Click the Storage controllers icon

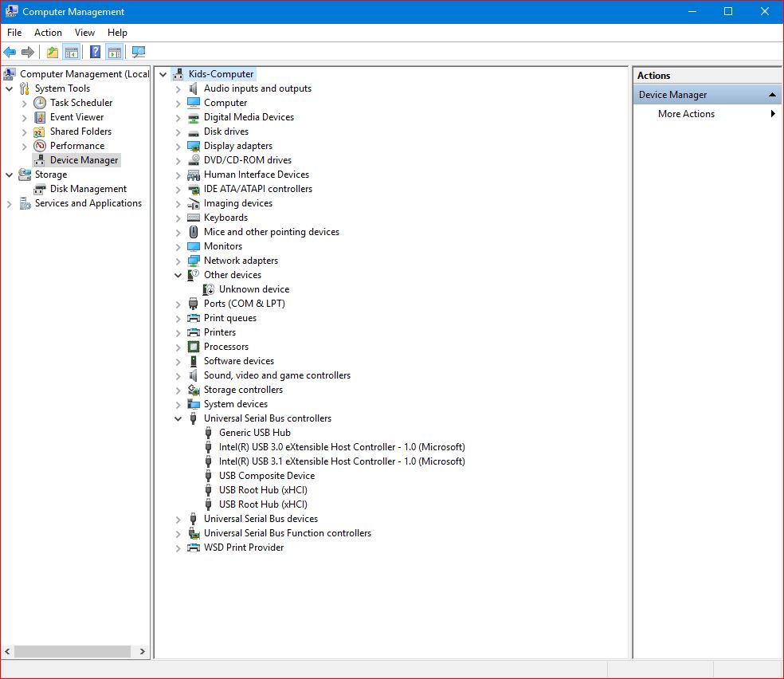point(193,390)
